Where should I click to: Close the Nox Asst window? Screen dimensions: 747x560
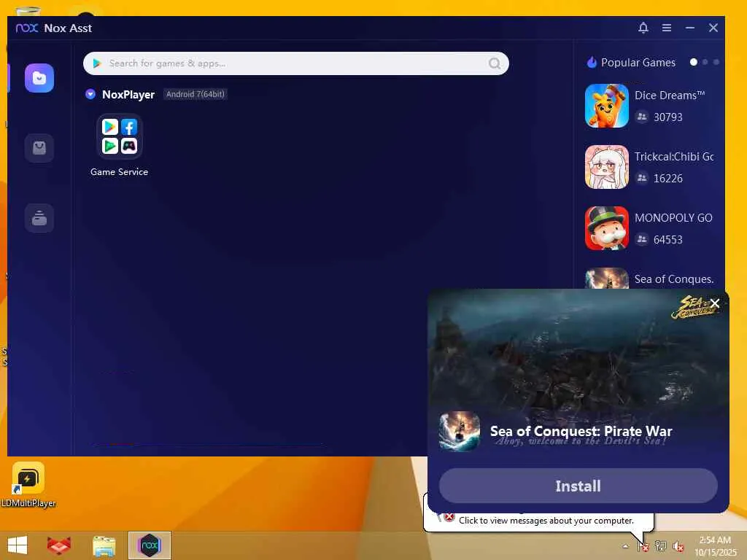pyautogui.click(x=713, y=28)
